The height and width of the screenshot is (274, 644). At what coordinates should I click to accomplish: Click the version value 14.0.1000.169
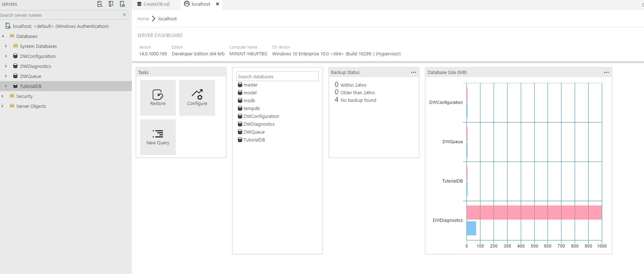click(x=153, y=54)
